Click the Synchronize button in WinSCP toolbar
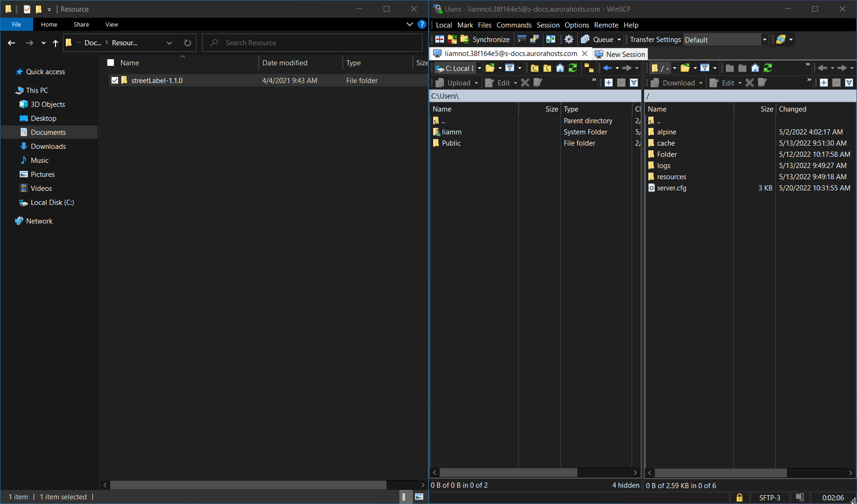 pos(485,40)
